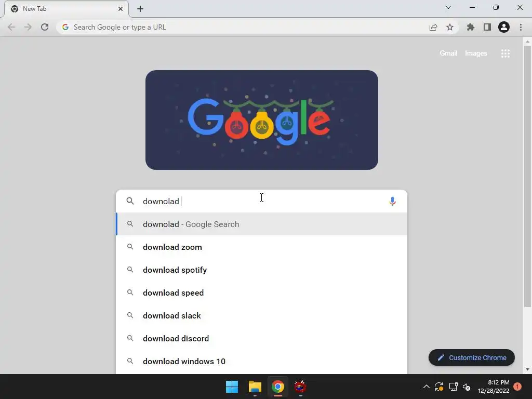Click the muted volume tray icon

point(467,387)
